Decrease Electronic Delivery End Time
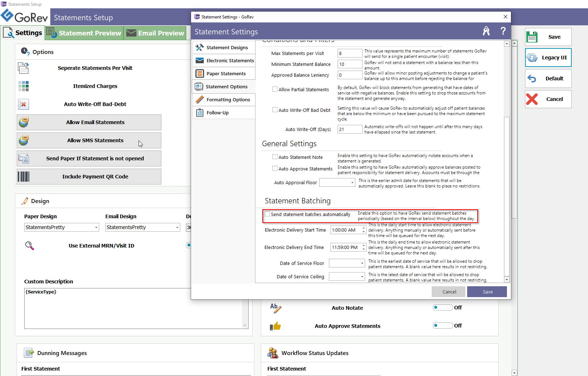 364,249
